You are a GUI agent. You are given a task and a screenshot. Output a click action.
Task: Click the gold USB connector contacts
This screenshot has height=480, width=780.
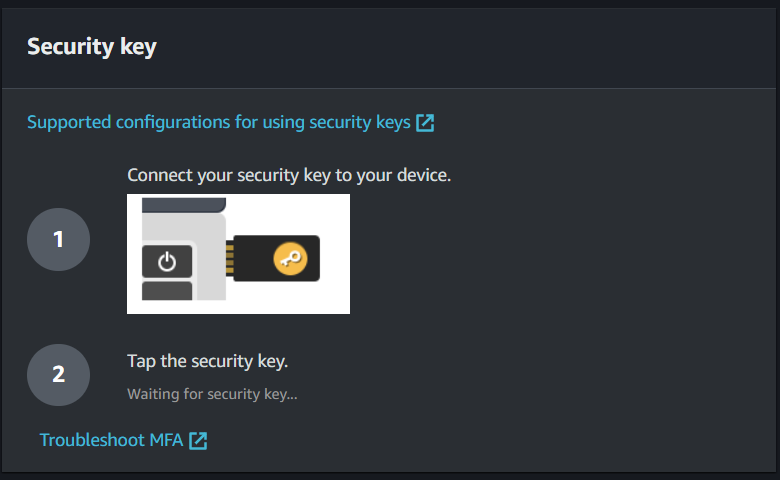pos(229,261)
